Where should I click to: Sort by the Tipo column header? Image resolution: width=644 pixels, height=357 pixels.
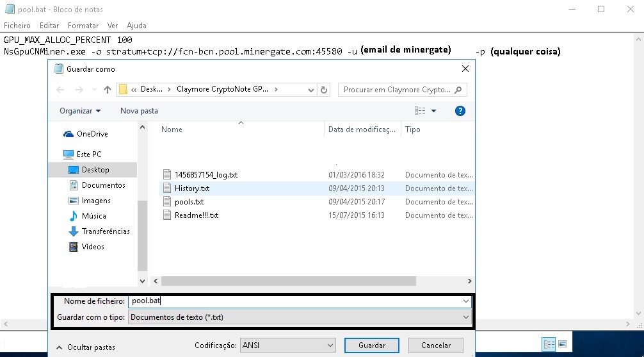click(412, 129)
